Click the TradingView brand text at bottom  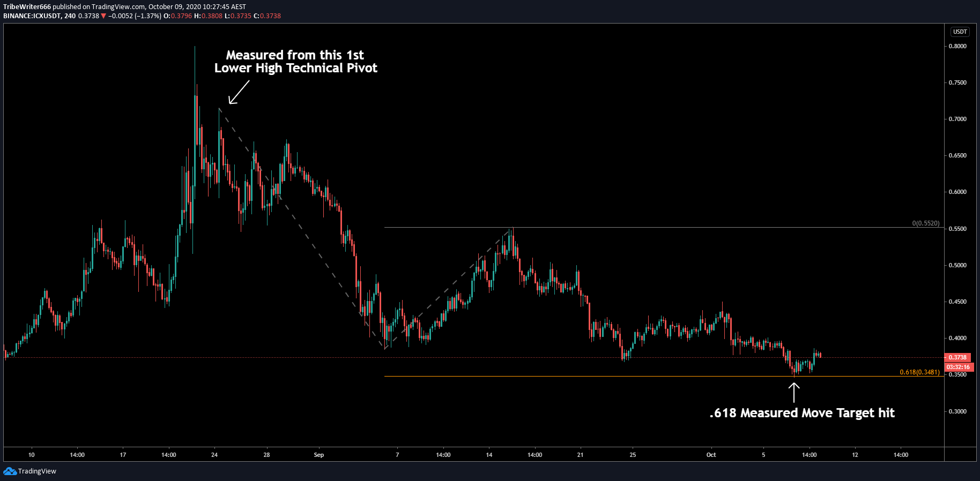(x=37, y=471)
